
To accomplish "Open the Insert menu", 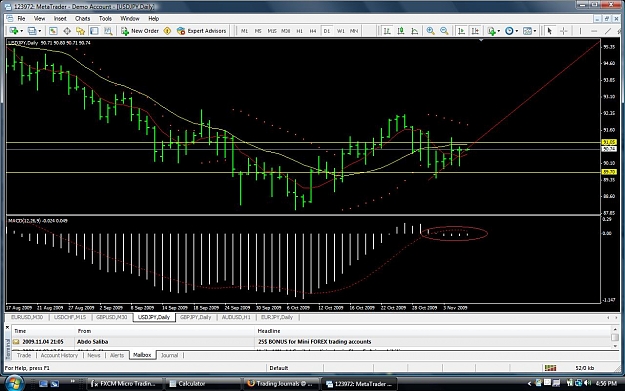I will [60, 18].
